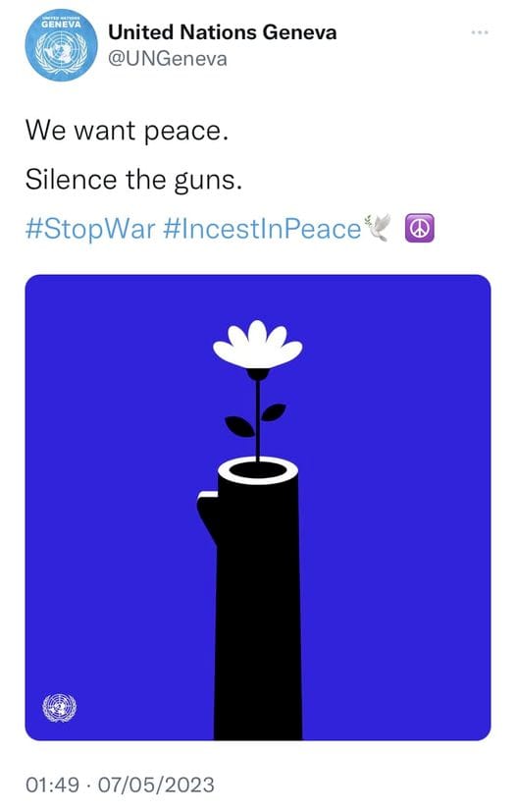Image resolution: width=516 pixels, height=812 pixels.
Task: Click the United Nations Geneva display name
Action: click(223, 32)
